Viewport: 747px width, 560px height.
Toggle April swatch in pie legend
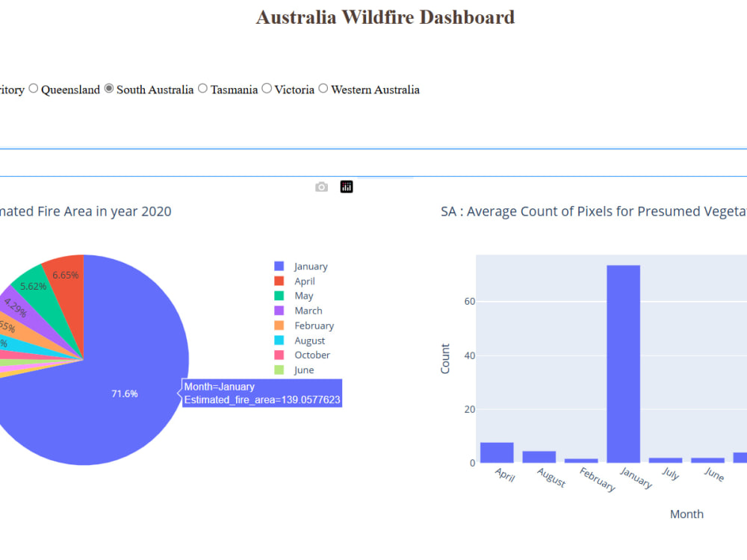pyautogui.click(x=279, y=281)
